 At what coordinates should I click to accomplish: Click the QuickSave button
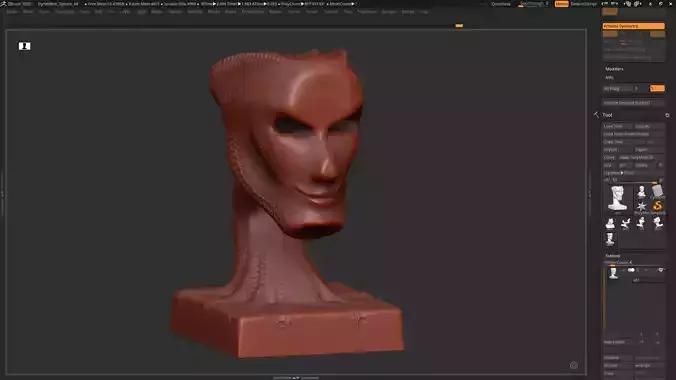click(501, 4)
